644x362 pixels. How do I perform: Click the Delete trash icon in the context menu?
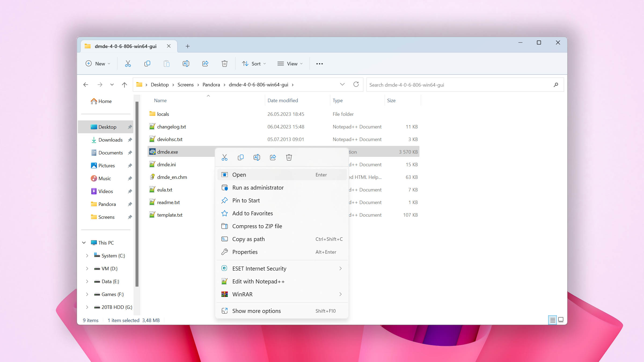289,157
